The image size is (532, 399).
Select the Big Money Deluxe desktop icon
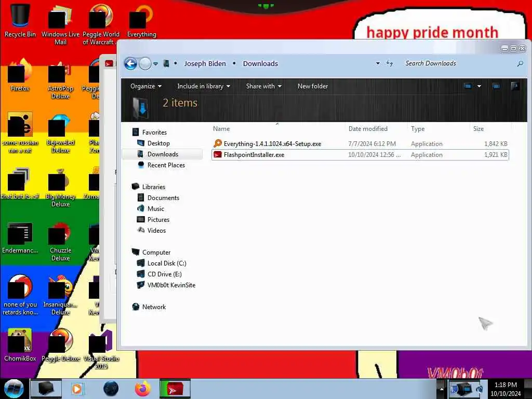click(x=60, y=187)
